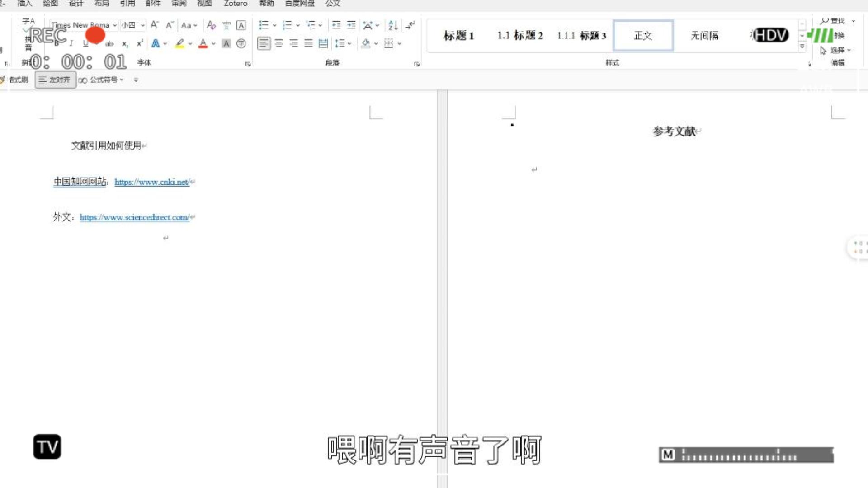868x488 pixels.
Task: Toggle justify alignment
Action: point(308,43)
